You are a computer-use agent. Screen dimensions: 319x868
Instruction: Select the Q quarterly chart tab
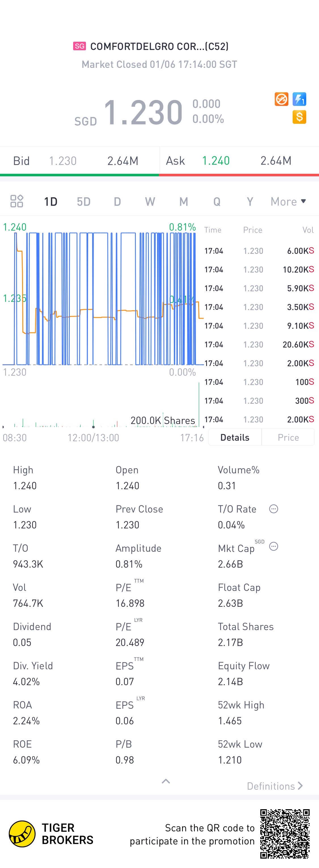pos(217,202)
